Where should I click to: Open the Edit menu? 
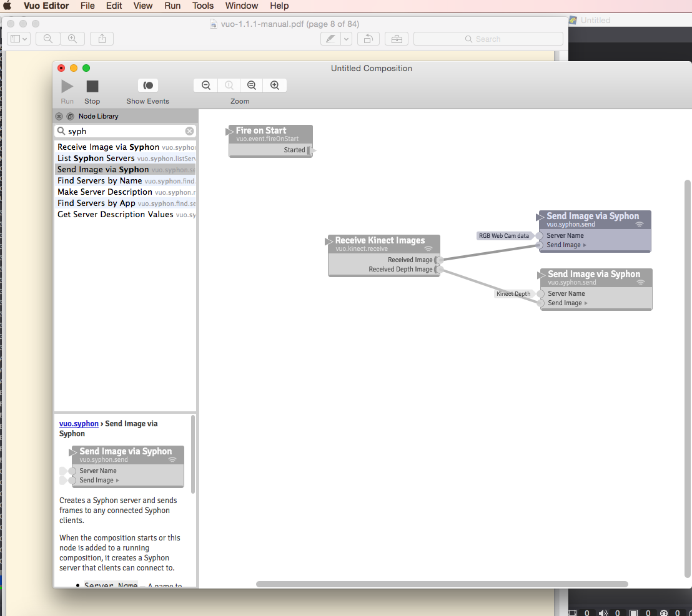pos(114,6)
